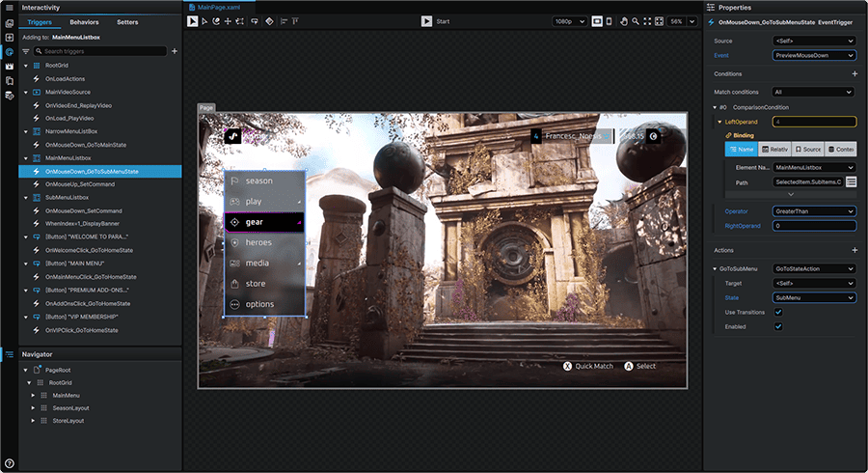Open the Navigator panel sidebar icon
Viewport: 868px width, 473px height.
click(x=10, y=354)
